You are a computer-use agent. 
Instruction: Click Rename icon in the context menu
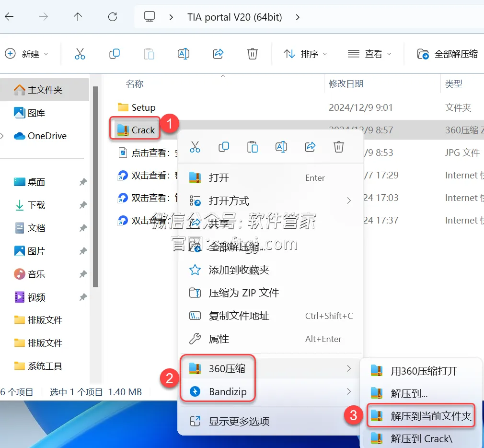(281, 147)
